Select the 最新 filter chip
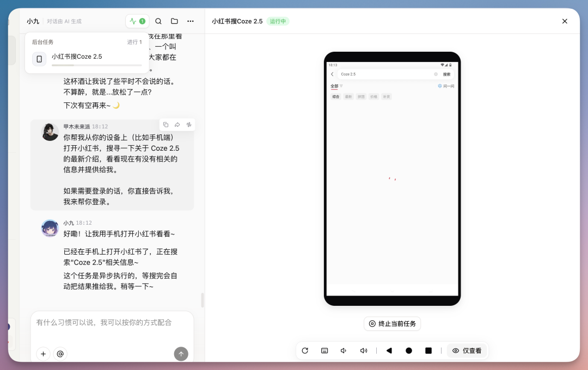This screenshot has width=588, height=370. (x=348, y=96)
